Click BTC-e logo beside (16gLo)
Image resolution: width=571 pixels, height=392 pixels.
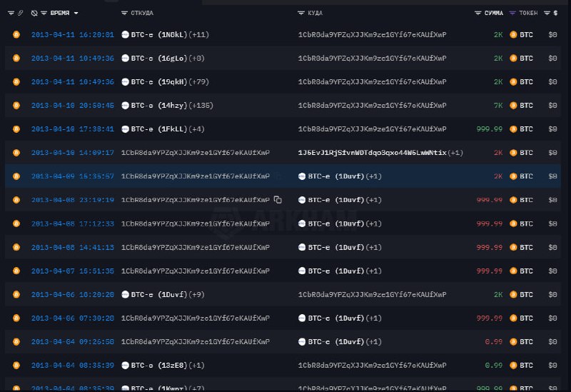coord(126,59)
